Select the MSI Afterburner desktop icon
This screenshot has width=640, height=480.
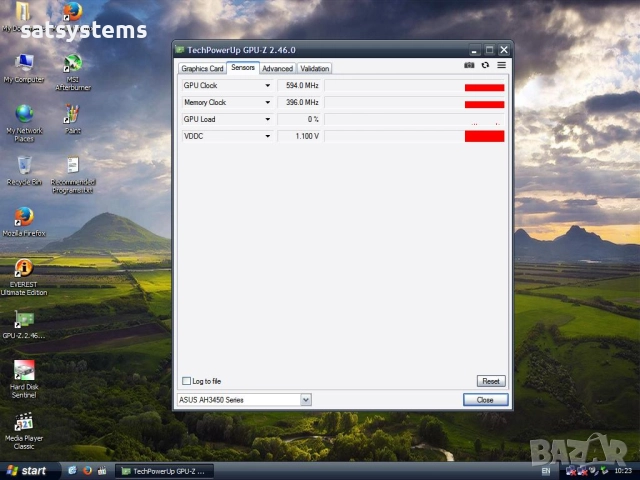(x=73, y=72)
